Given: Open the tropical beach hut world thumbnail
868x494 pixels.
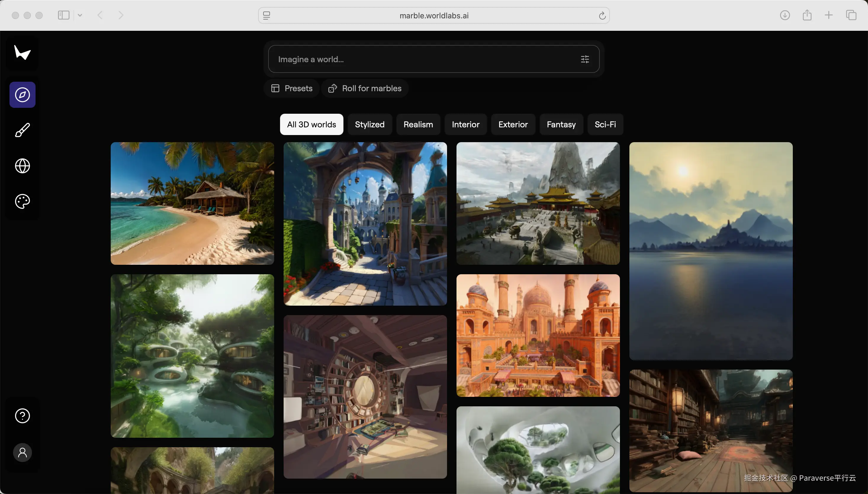Looking at the screenshot, I should click(x=192, y=203).
